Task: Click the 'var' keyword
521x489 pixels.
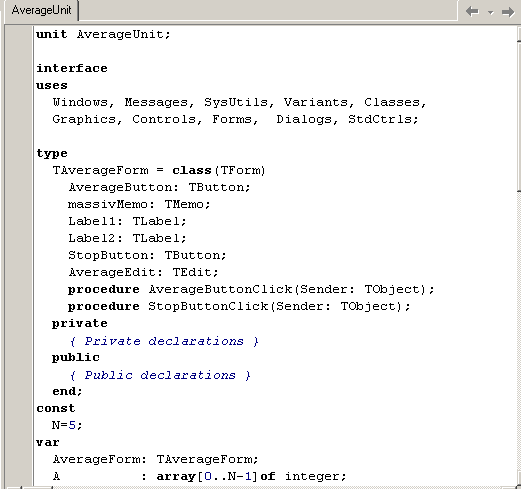Action: pyautogui.click(x=48, y=442)
